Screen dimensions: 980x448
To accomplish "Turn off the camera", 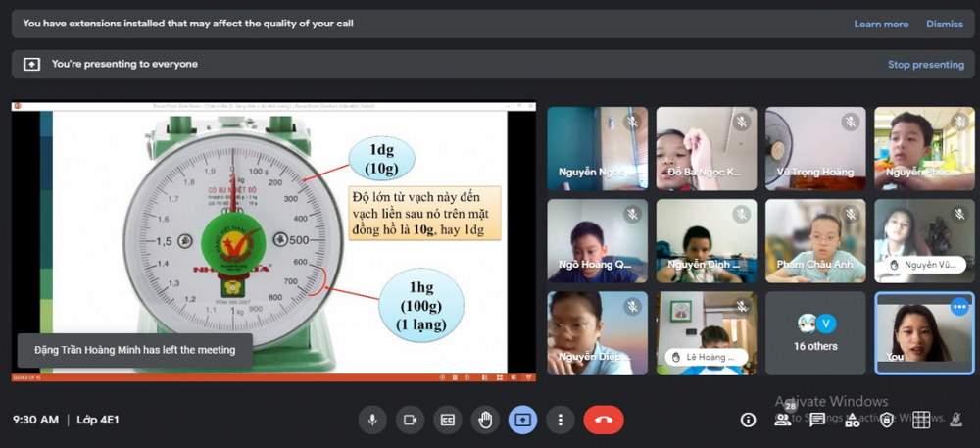I will pyautogui.click(x=410, y=420).
